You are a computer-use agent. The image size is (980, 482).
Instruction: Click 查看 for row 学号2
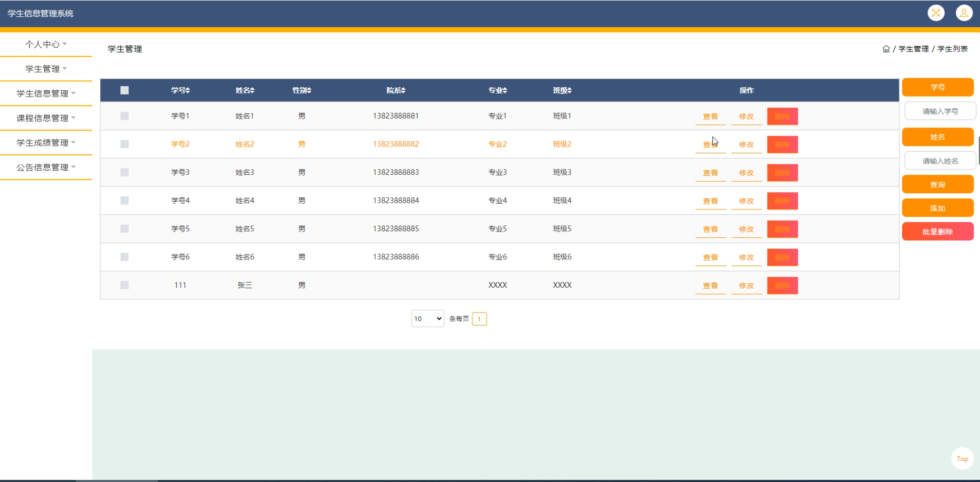pyautogui.click(x=711, y=144)
